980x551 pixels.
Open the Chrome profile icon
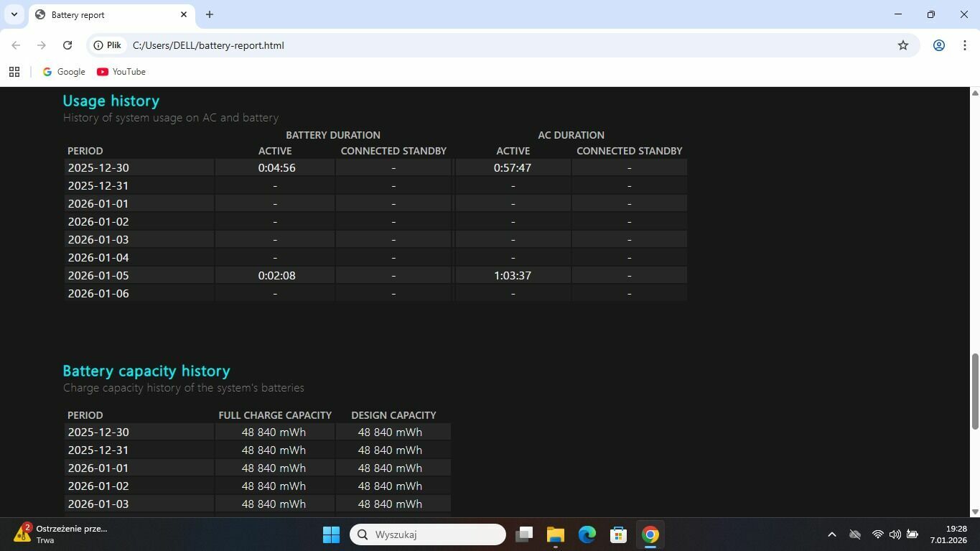tap(938, 45)
